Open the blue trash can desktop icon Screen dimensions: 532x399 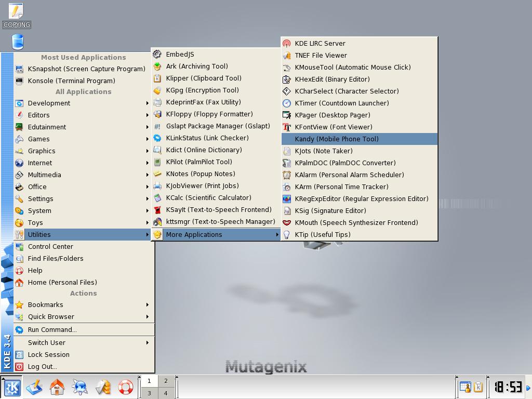click(x=18, y=42)
